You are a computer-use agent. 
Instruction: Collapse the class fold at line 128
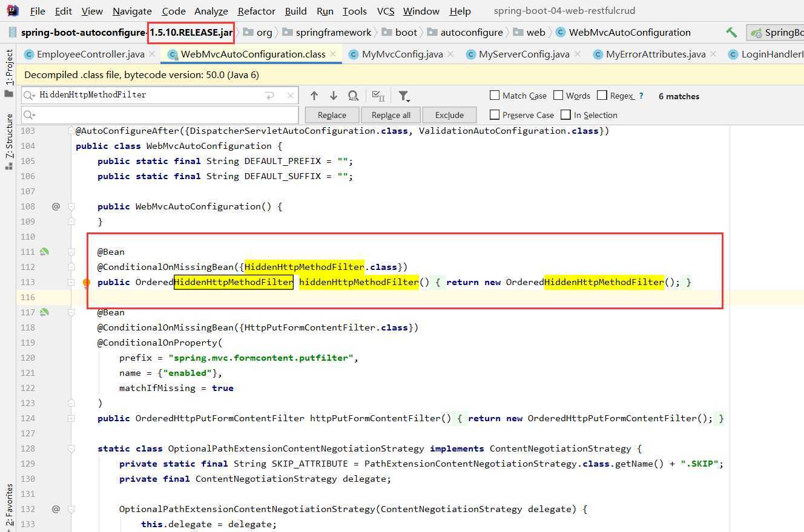(x=71, y=448)
